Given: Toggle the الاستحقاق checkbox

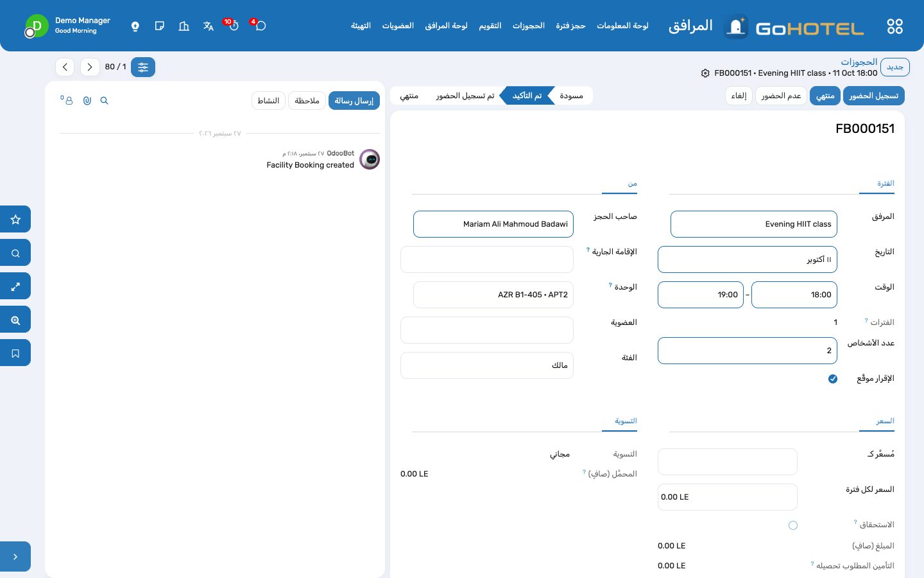Looking at the screenshot, I should 793,525.
